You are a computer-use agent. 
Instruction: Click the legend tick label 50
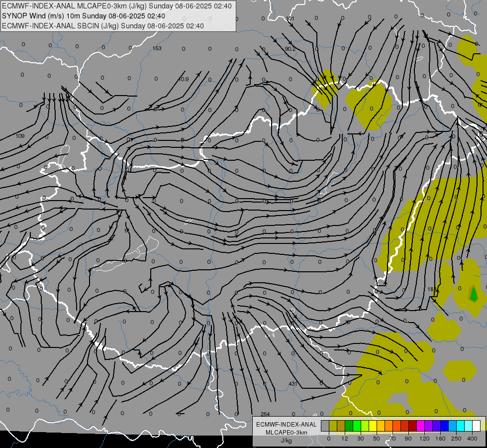click(377, 439)
